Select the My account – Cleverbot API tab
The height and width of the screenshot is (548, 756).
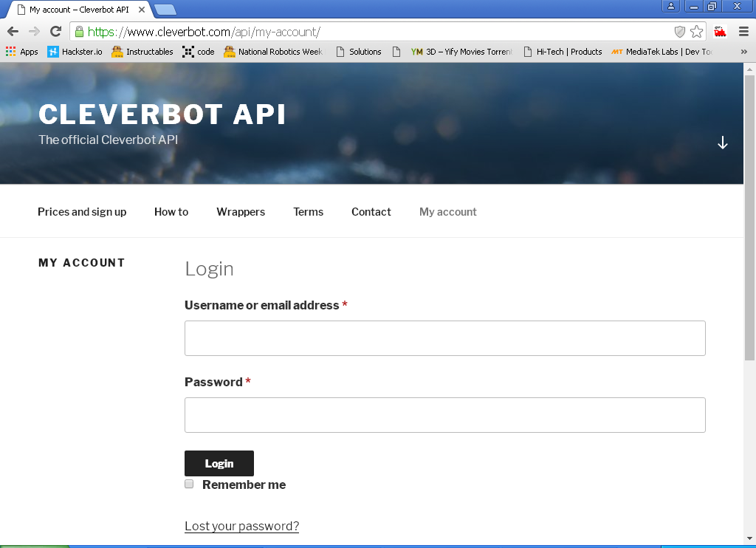[80, 10]
